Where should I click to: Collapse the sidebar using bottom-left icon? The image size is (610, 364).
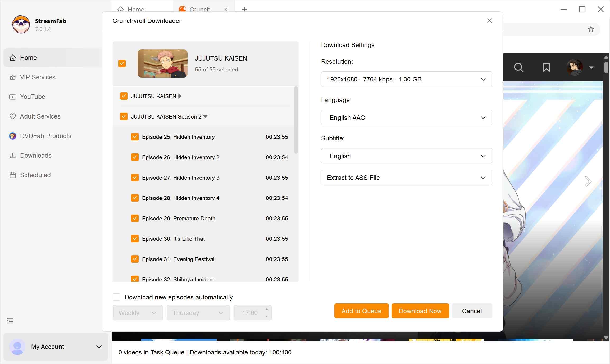point(10,321)
